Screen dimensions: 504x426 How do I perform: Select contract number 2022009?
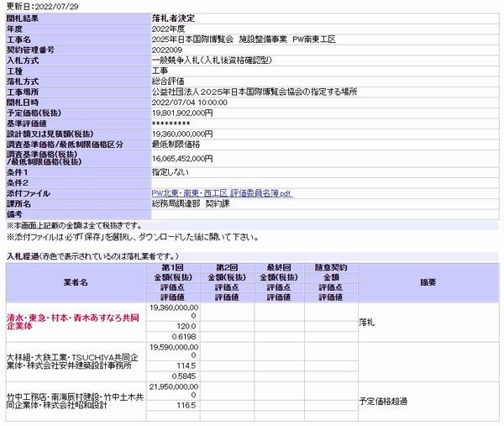pos(167,50)
